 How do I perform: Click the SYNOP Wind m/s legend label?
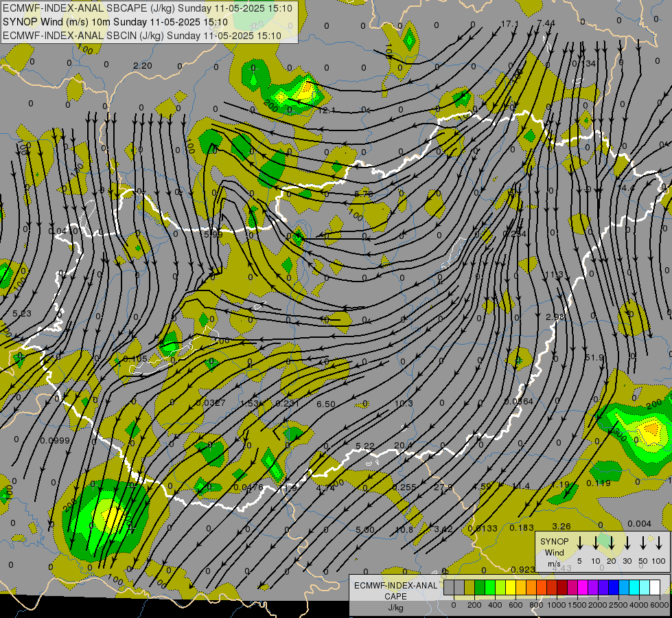554,552
